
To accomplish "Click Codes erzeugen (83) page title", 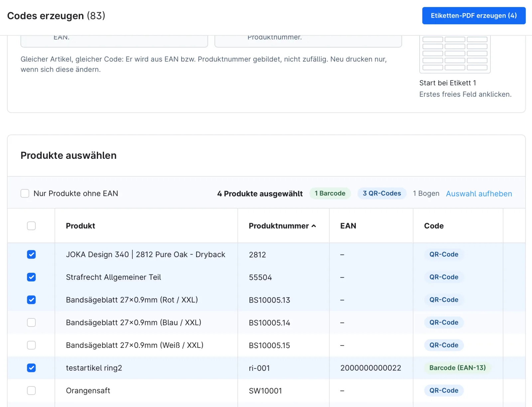I will pos(56,16).
